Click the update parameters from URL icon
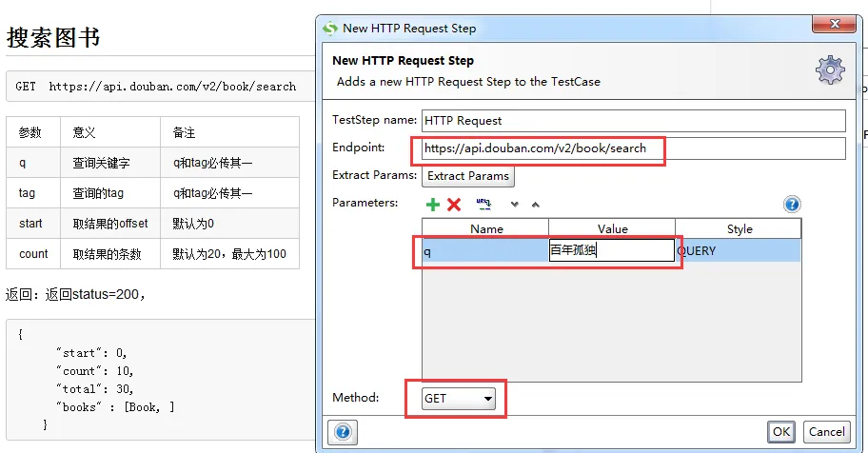The height and width of the screenshot is (453, 868). click(x=483, y=204)
